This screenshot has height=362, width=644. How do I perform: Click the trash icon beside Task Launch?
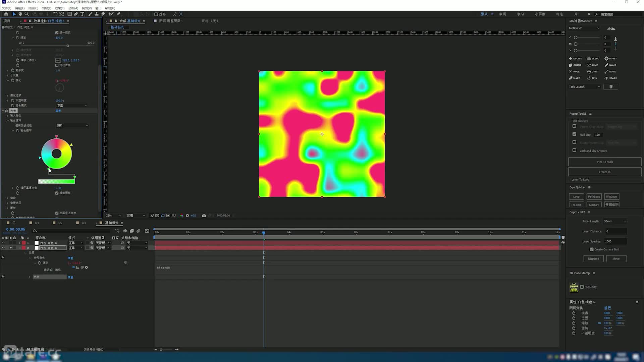pos(611,87)
